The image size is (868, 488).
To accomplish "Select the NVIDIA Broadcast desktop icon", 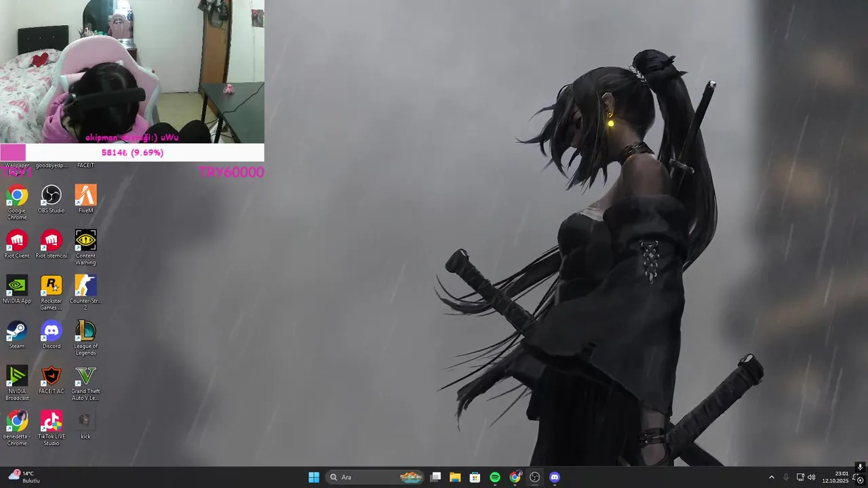I will pos(17,383).
